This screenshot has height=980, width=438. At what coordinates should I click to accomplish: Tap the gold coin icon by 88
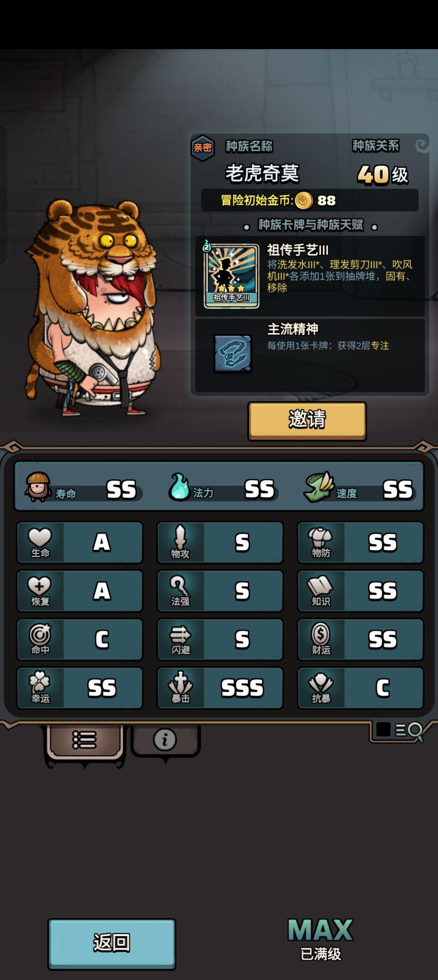304,201
